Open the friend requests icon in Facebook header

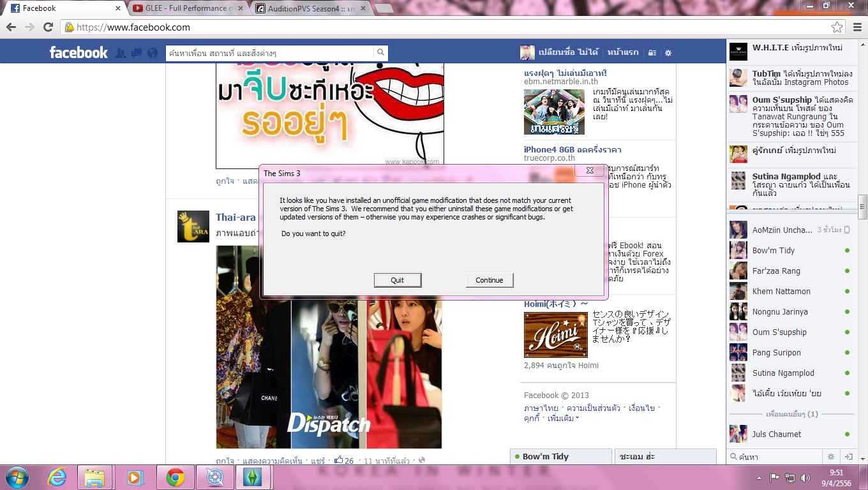click(x=120, y=53)
